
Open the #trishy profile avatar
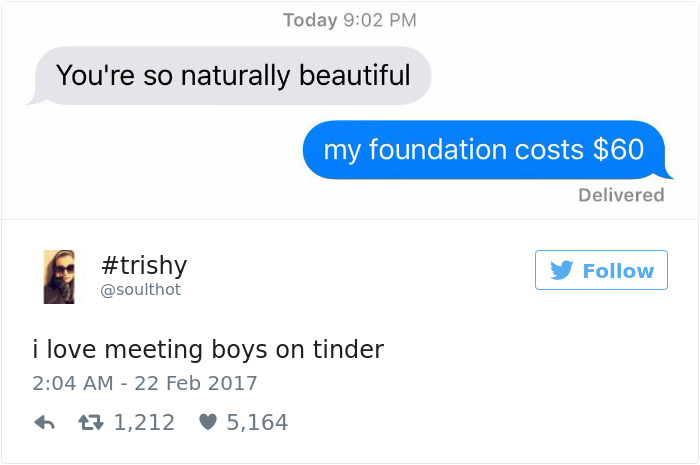59,276
